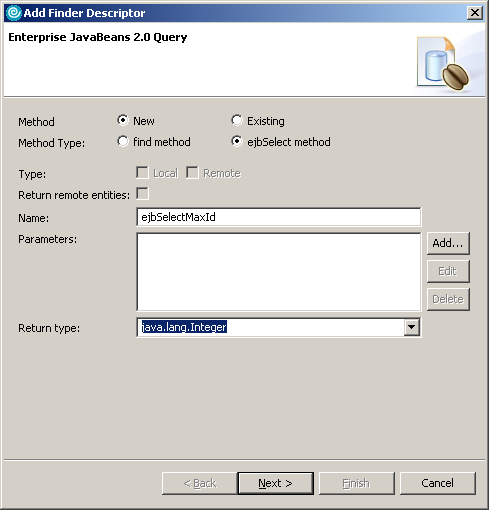Cancel the finder descriptor wizard
Viewport: 489px width, 510px height.
point(437,483)
